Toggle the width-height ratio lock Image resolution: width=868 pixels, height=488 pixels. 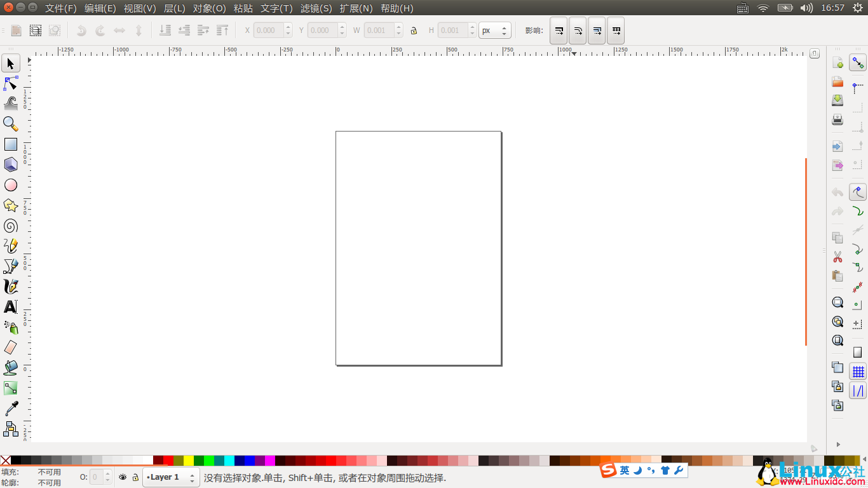[x=414, y=30]
